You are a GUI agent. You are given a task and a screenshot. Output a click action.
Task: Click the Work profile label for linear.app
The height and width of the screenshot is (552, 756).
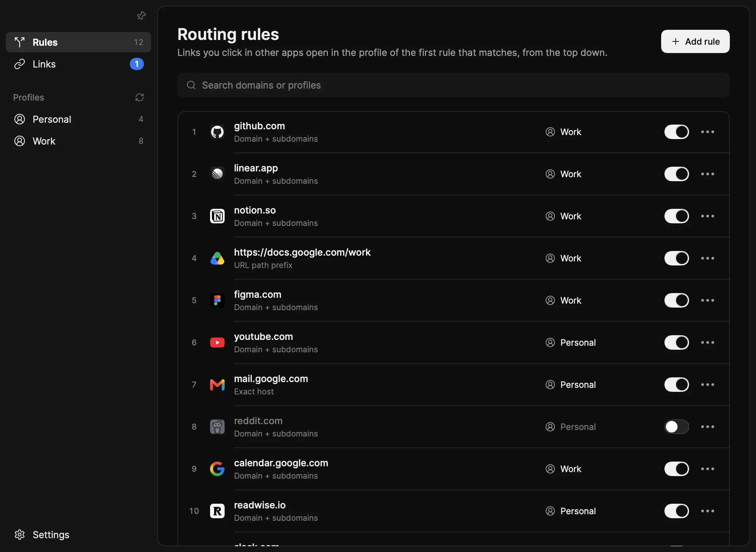[x=571, y=174]
